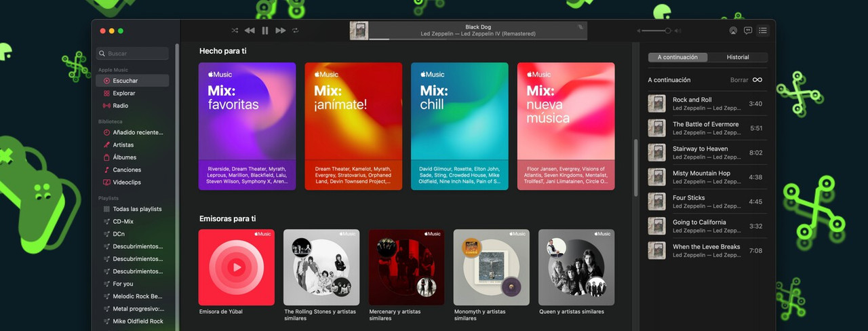Click Borrar to clear the queue
The image size is (868, 331).
click(x=739, y=80)
